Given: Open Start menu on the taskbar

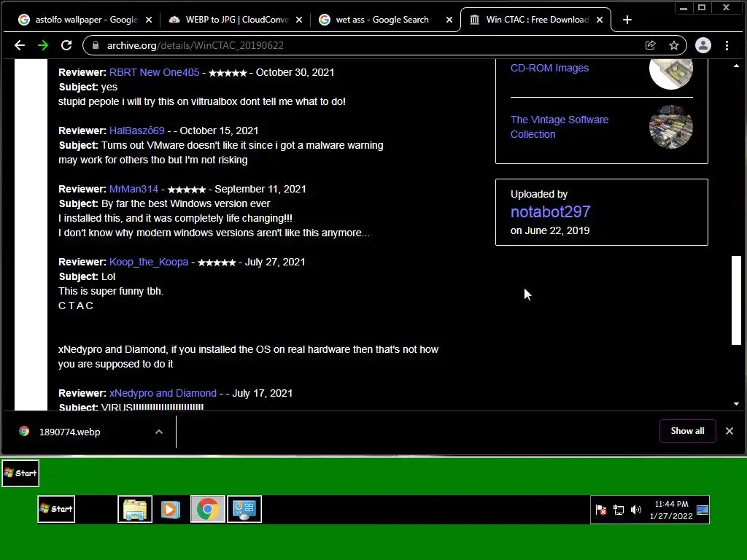Looking at the screenshot, I should click(56, 509).
